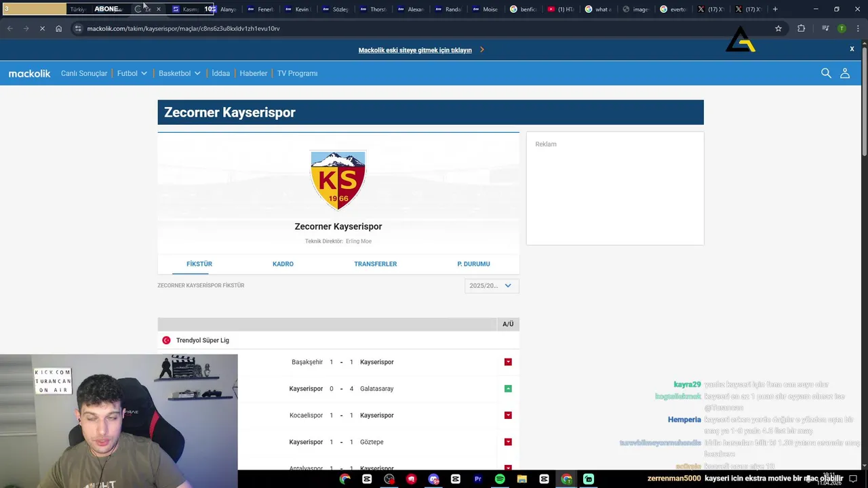Stop page loading with the X button
The image size is (868, 488).
(42, 28)
